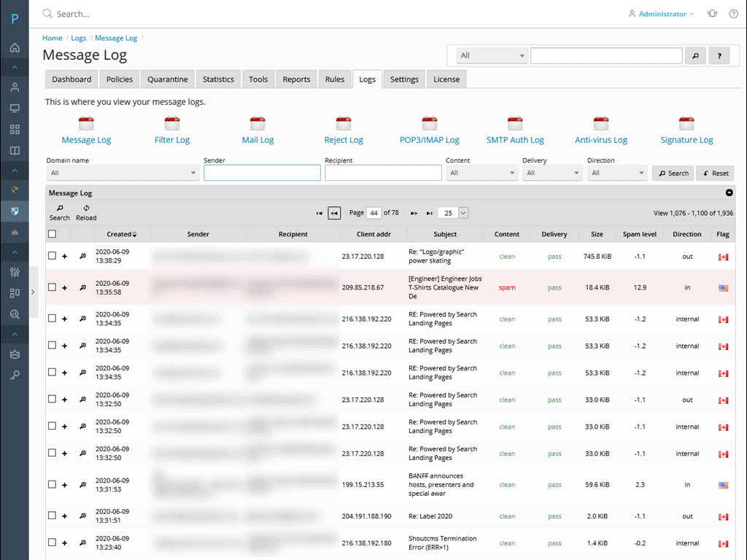Check the first 13:34:35 message checkbox

pyautogui.click(x=52, y=318)
